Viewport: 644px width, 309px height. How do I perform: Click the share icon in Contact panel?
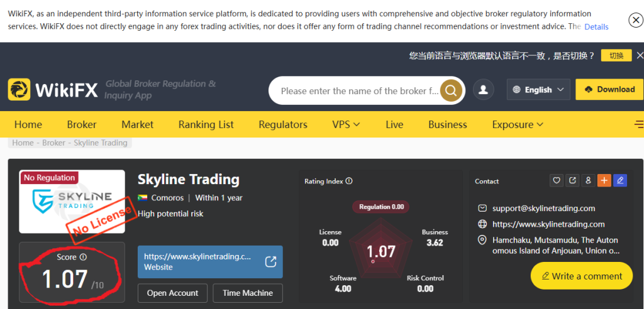click(x=572, y=180)
